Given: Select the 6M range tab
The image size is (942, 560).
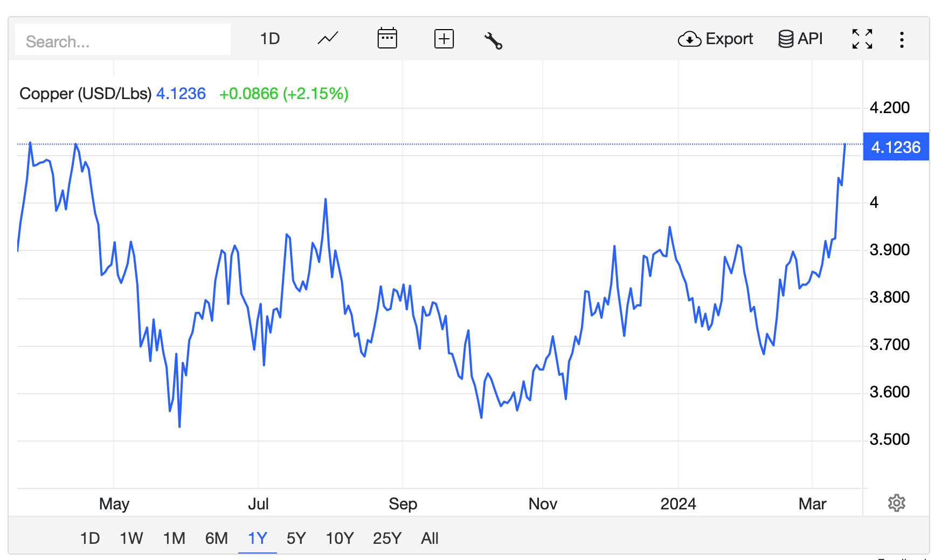Looking at the screenshot, I should click(217, 538).
